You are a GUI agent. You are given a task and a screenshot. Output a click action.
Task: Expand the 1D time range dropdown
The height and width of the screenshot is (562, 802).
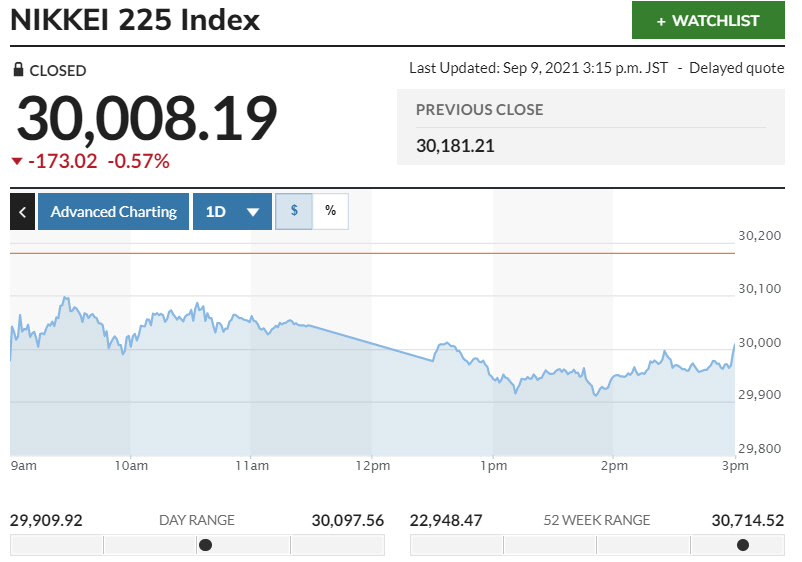232,212
